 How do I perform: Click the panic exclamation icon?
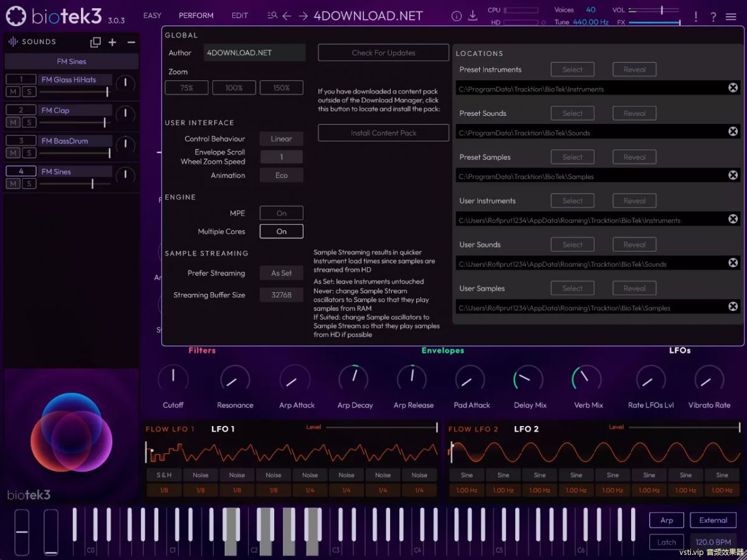[696, 17]
